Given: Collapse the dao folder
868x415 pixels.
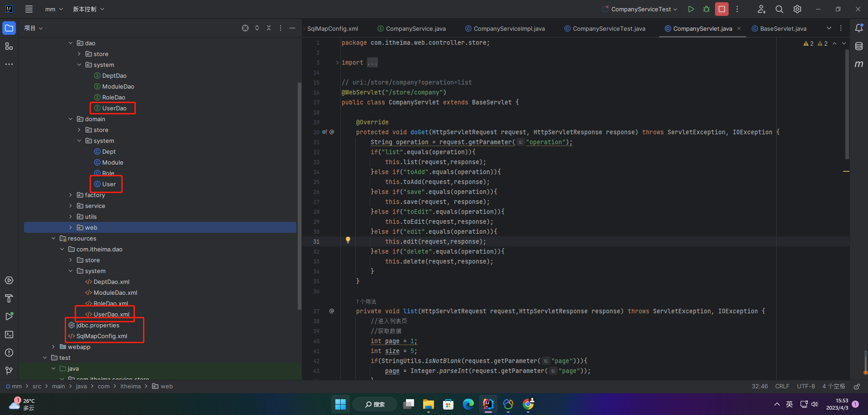Looking at the screenshot, I should 71,43.
